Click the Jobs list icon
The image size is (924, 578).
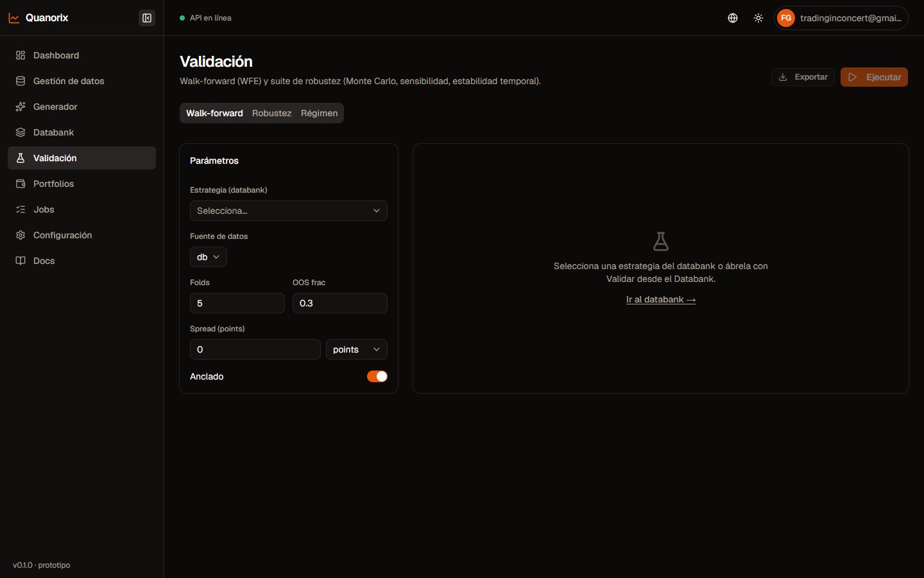tap(21, 209)
